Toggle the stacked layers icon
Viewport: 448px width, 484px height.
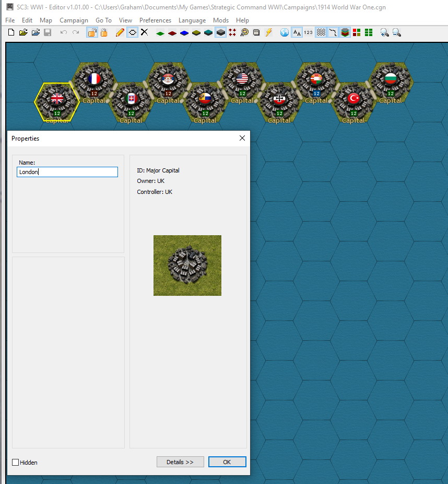345,32
